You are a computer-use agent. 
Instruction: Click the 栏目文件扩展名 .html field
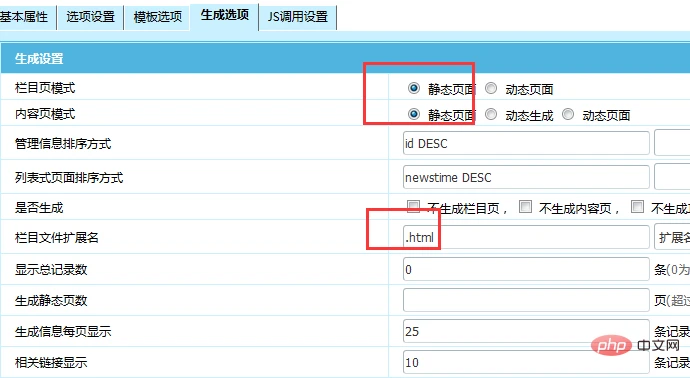pyautogui.click(x=526, y=237)
